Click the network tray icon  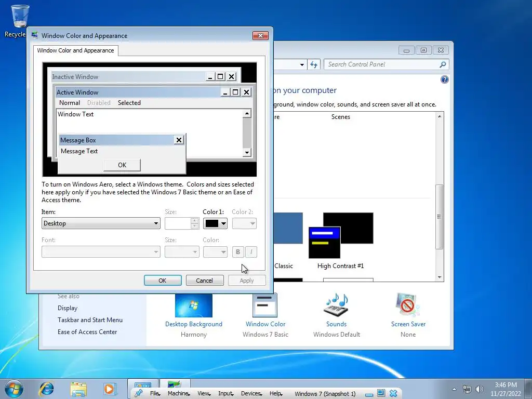click(467, 389)
